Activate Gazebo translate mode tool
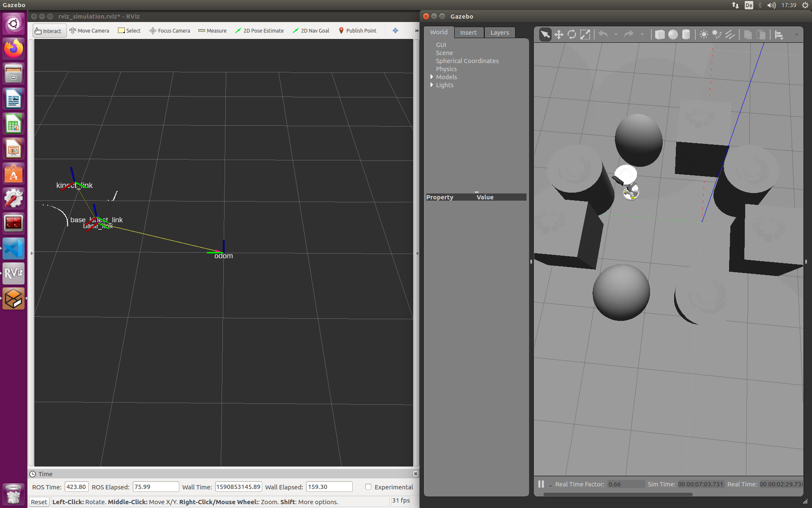The image size is (812, 508). (559, 34)
